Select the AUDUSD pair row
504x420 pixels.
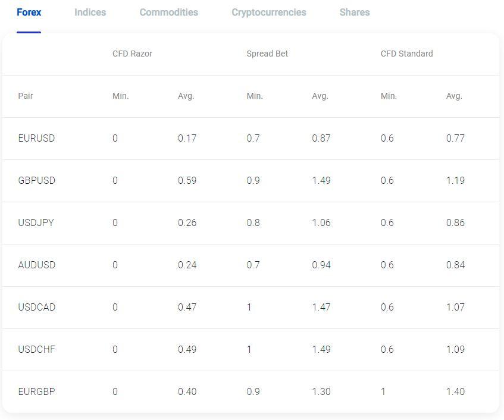click(x=251, y=265)
